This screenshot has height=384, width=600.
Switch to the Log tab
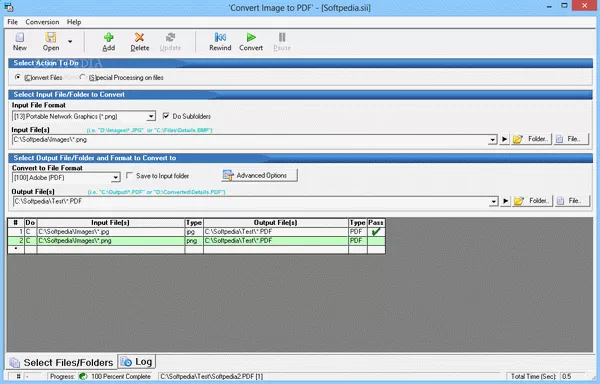pyautogui.click(x=137, y=361)
